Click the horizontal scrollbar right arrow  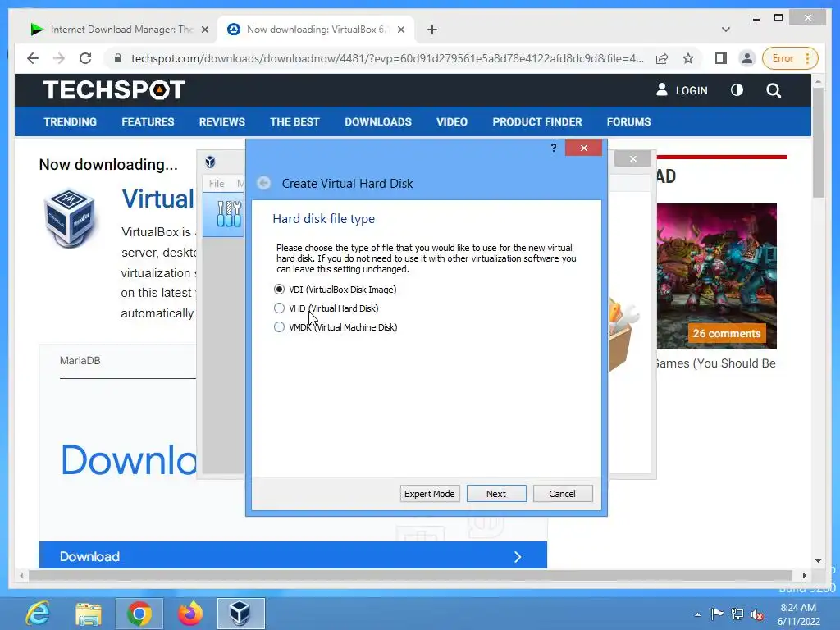[804, 575]
